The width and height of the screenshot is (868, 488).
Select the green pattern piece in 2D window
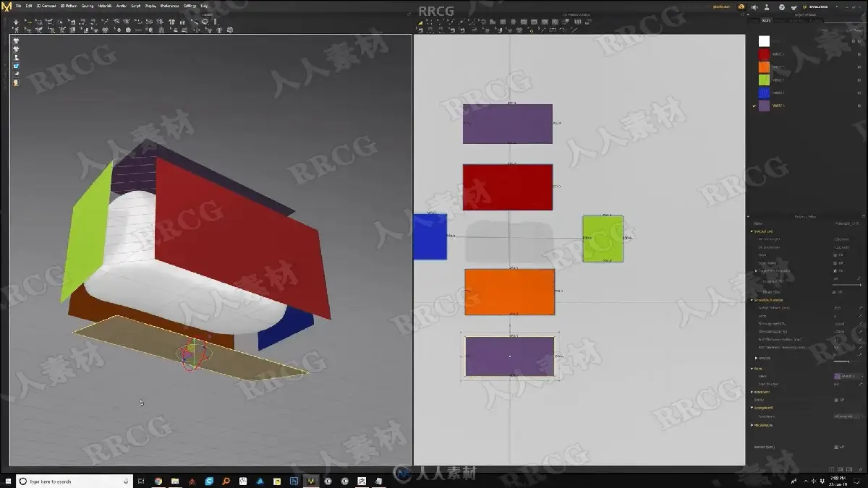603,239
